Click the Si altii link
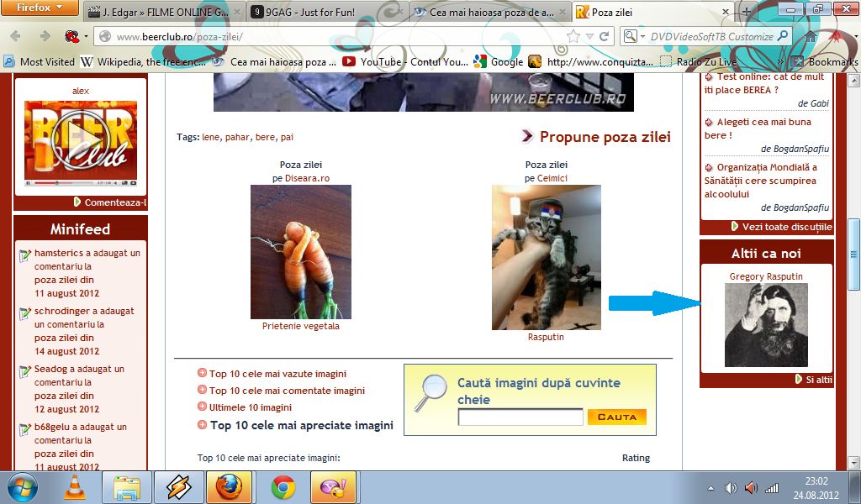The width and height of the screenshot is (861, 504). tap(819, 380)
